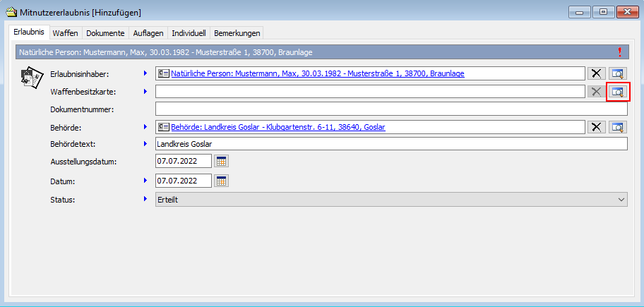644x307 pixels.
Task: Open calendar picker for Ausstellungsdatum
Action: tap(221, 162)
